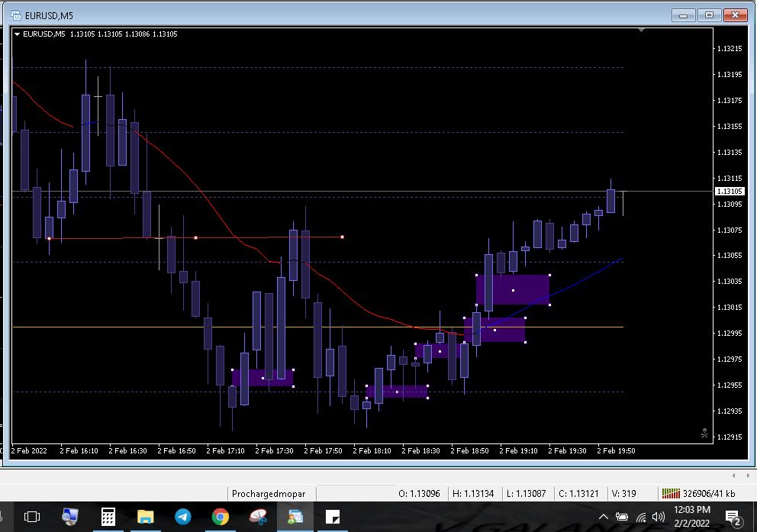Open File Explorer from the taskbar
This screenshot has height=532, width=757.
coord(145,517)
